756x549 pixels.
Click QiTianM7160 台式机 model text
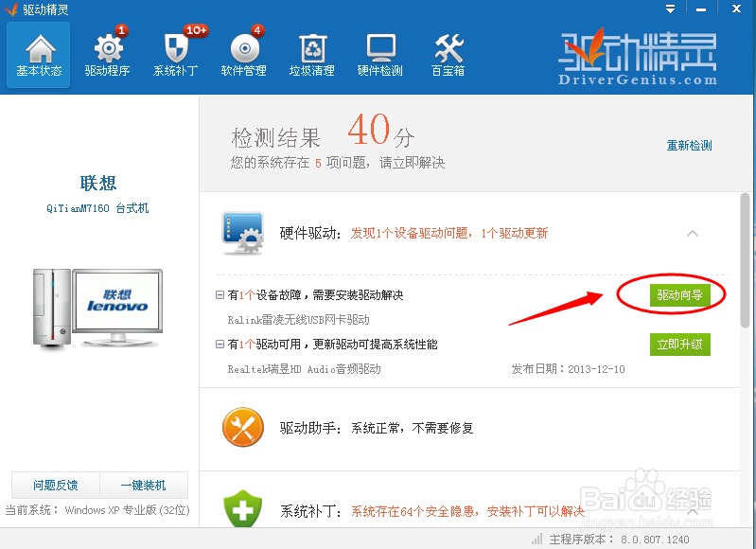[x=97, y=208]
